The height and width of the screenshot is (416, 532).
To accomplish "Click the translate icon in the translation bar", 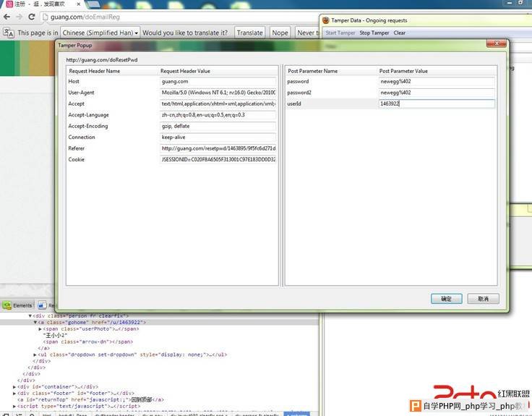I will tap(9, 33).
